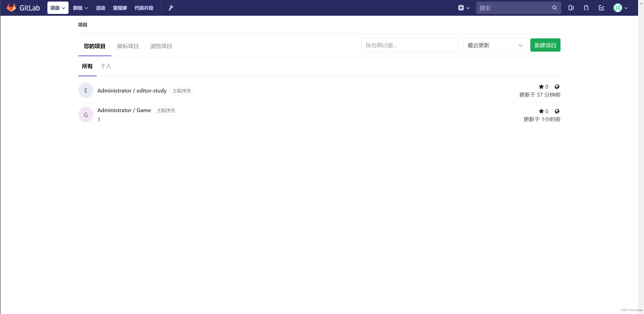Open merge requests icon in navbar

click(x=586, y=8)
